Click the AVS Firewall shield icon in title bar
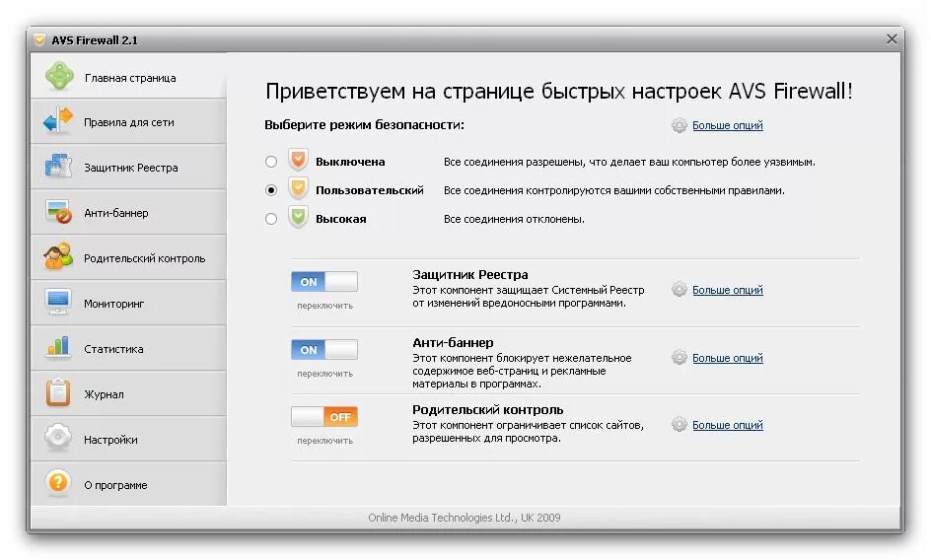Image resolution: width=931 pixels, height=560 pixels. (39, 39)
